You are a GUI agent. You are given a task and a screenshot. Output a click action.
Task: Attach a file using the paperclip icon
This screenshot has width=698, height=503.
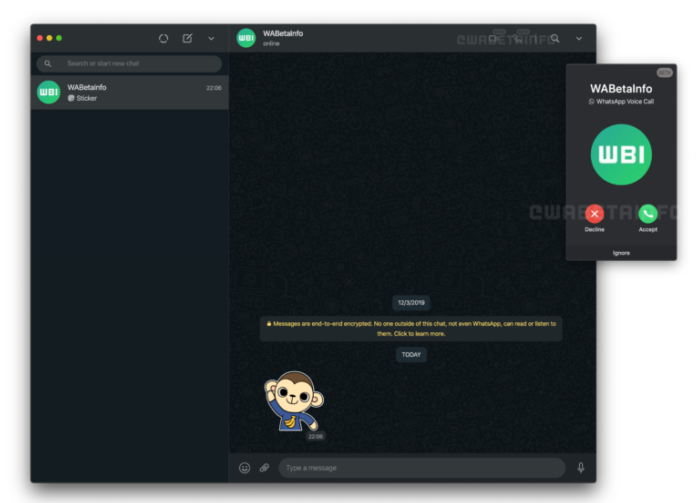(x=264, y=468)
